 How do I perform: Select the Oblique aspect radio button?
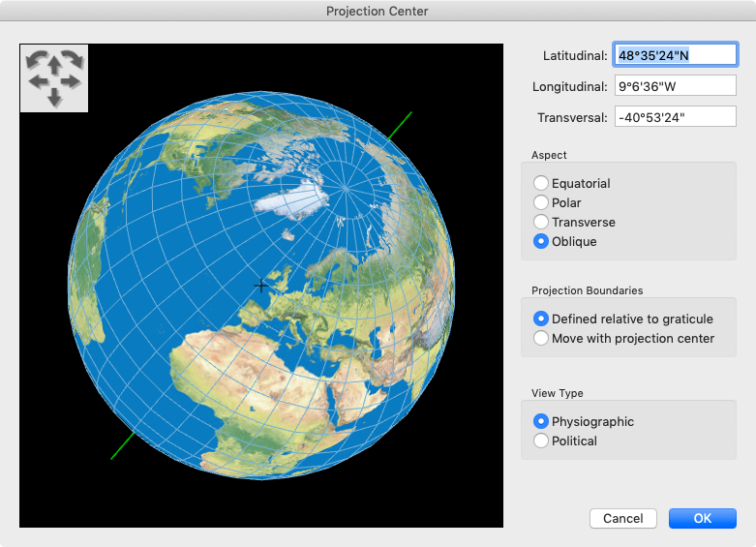tap(541, 242)
